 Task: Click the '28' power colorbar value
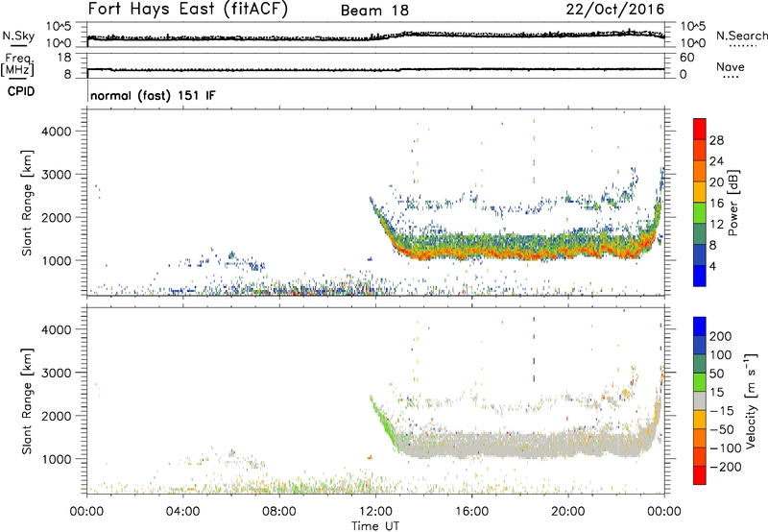click(x=716, y=140)
